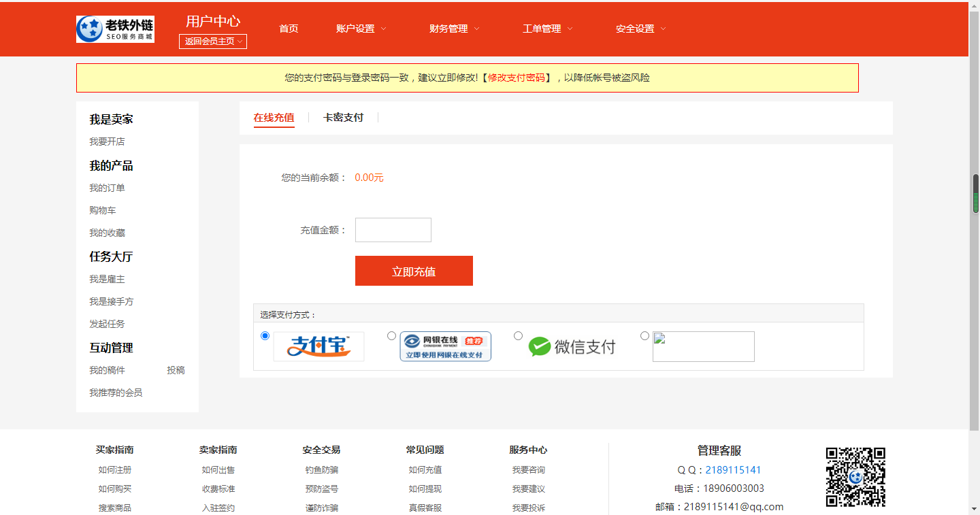Choose the 网银在线 payment radio option
The image size is (980, 515).
(x=391, y=335)
